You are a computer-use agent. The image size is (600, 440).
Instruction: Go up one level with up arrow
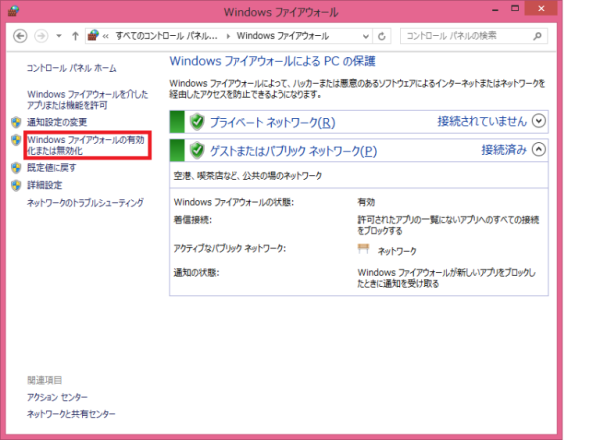(x=75, y=36)
